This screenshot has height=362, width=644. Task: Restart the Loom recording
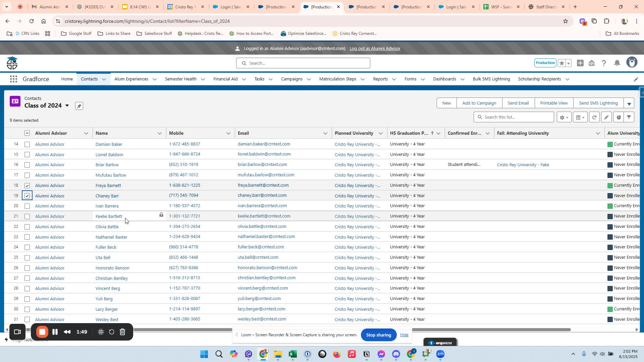pyautogui.click(x=111, y=332)
